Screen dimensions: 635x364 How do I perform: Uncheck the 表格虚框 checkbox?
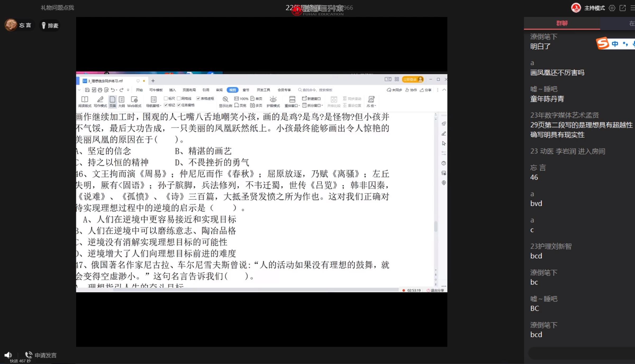198,98
